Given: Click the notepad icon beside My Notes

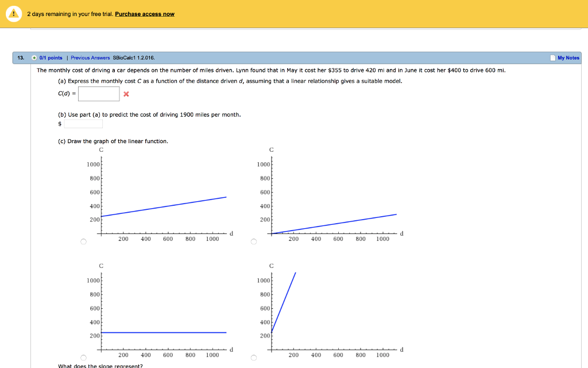Looking at the screenshot, I should click(x=552, y=58).
